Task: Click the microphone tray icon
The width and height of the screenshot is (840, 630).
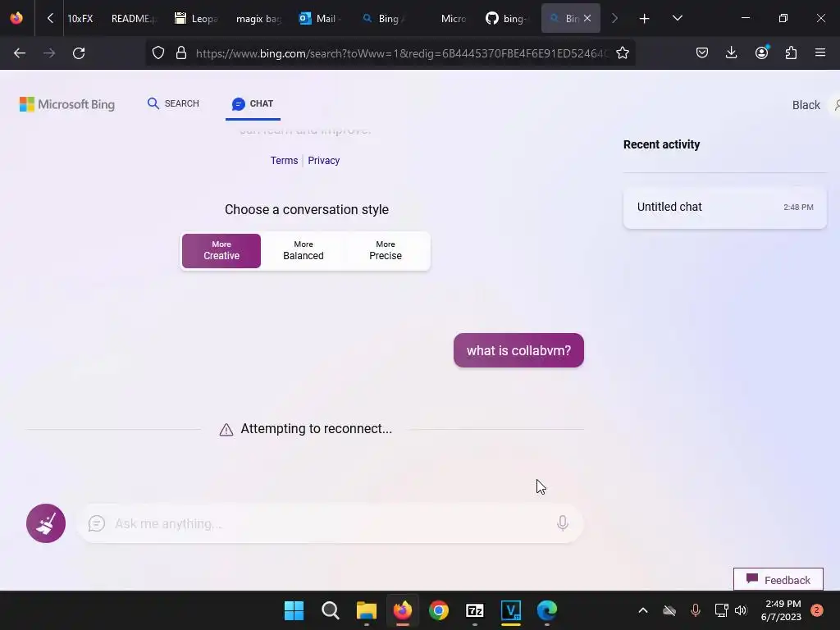Action: pyautogui.click(x=696, y=610)
